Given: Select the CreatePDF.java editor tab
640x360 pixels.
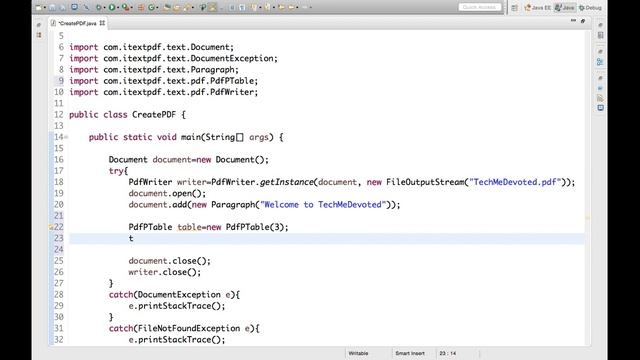Looking at the screenshot, I should [77, 23].
